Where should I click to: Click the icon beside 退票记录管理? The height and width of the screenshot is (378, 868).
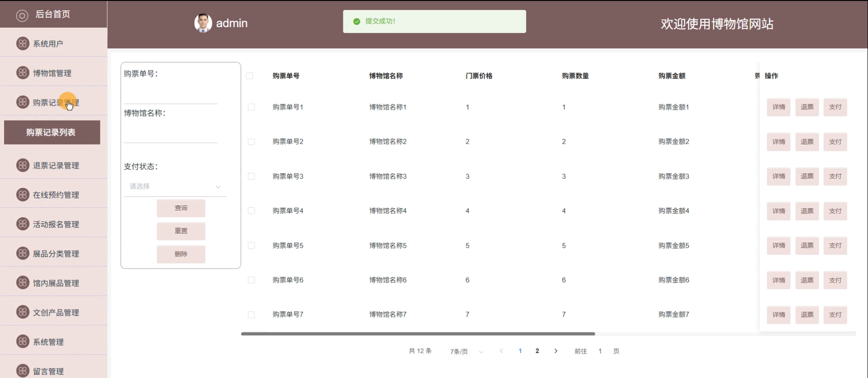tap(23, 165)
